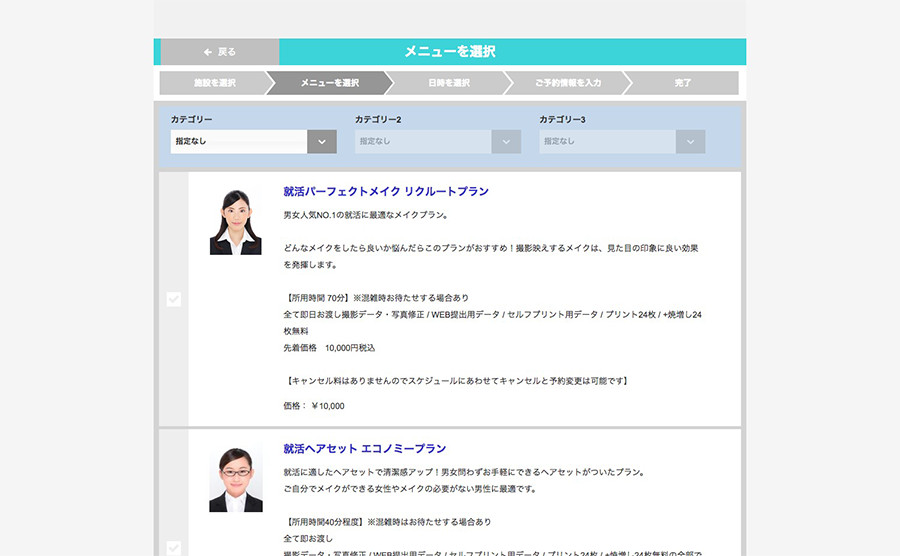Open the 就活パーフェクトメイク リクルートプラン title link
Viewport: 900px width, 556px height.
pos(386,191)
